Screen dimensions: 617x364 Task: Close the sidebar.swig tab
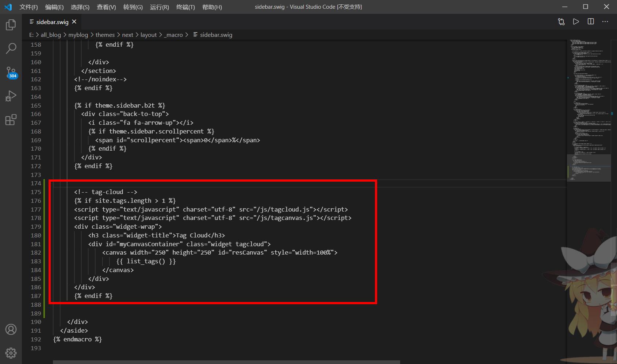pyautogui.click(x=74, y=22)
